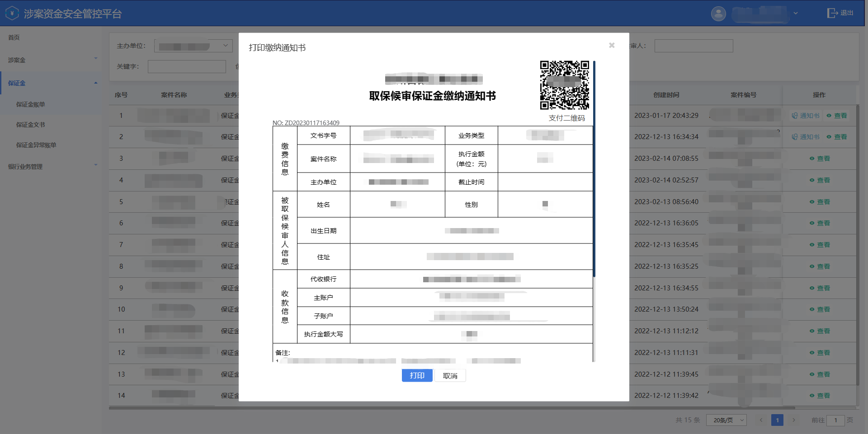The image size is (868, 434).
Task: Click the user avatar icon in the header
Action: pyautogui.click(x=718, y=14)
